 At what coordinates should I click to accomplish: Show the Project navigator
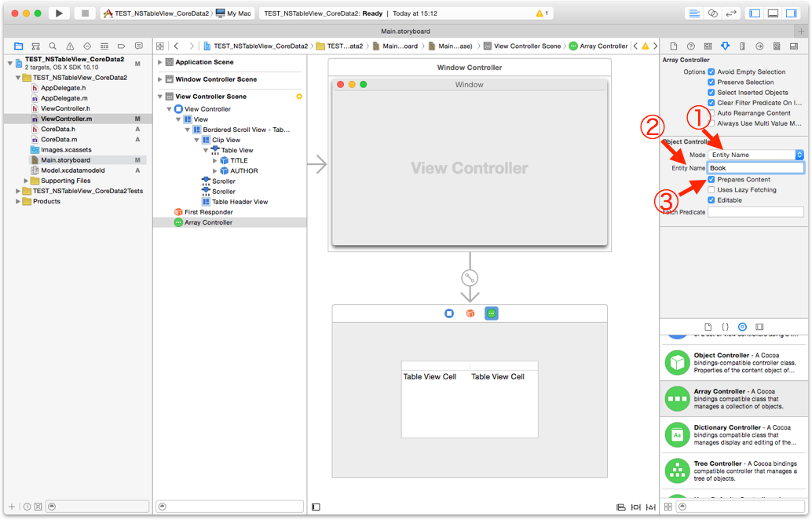click(19, 46)
